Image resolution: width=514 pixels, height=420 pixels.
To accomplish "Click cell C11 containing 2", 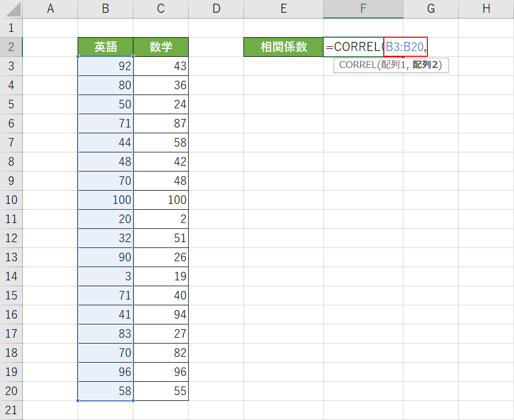I will [x=161, y=219].
